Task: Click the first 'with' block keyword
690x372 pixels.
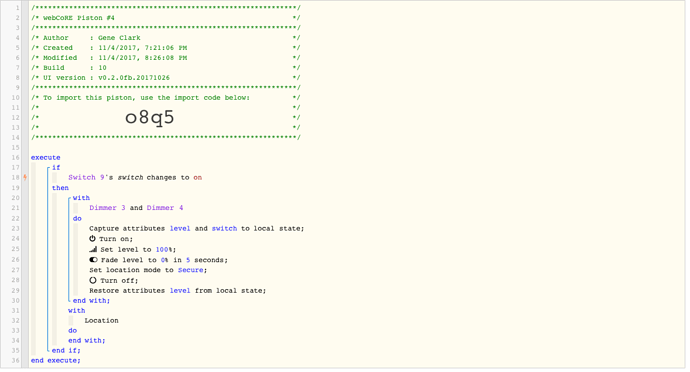Action: click(x=81, y=198)
